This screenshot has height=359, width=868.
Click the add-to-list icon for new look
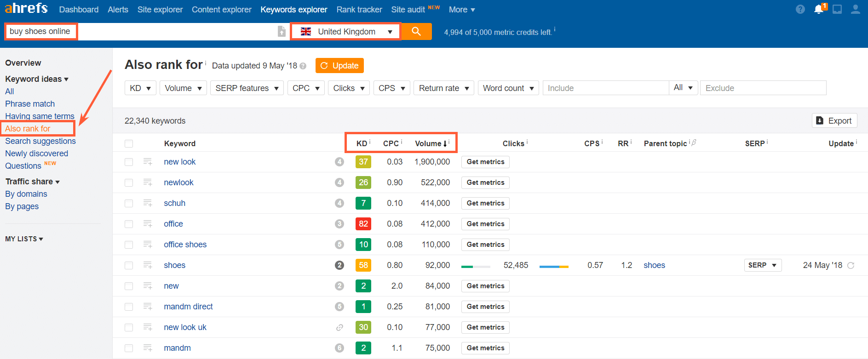click(x=148, y=162)
